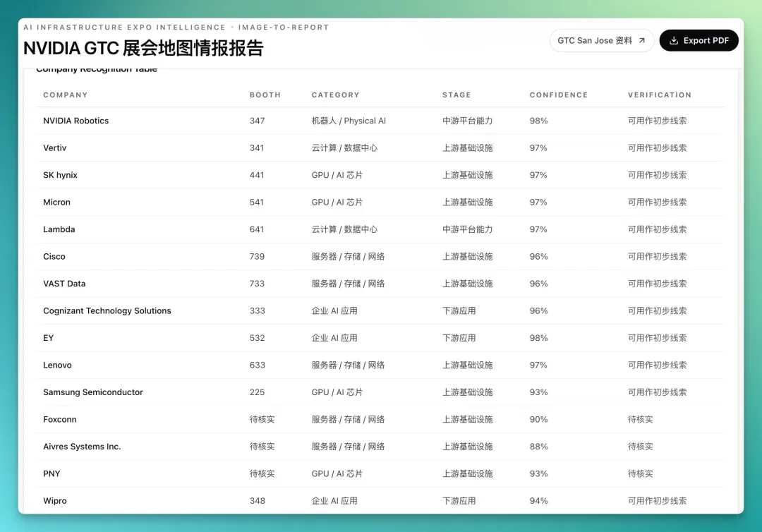Click booth number 441

[257, 175]
